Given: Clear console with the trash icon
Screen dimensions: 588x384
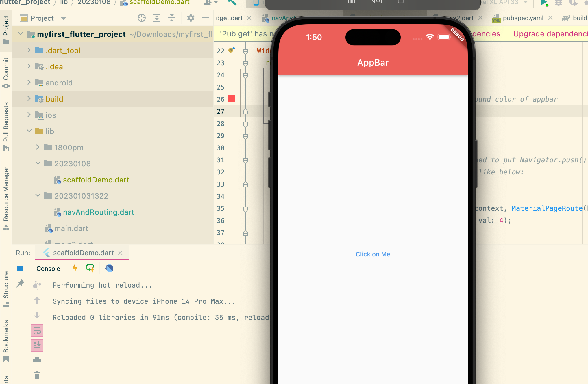Looking at the screenshot, I should point(37,375).
